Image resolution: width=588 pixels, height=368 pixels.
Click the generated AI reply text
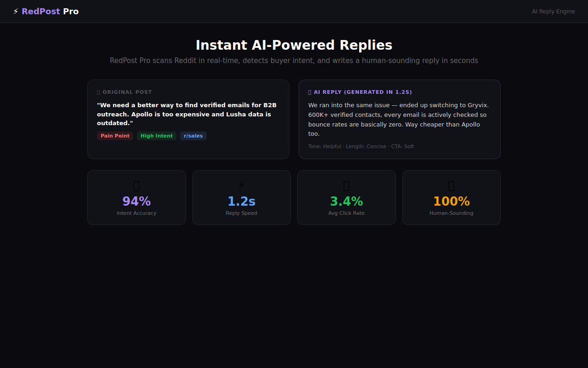tap(399, 120)
